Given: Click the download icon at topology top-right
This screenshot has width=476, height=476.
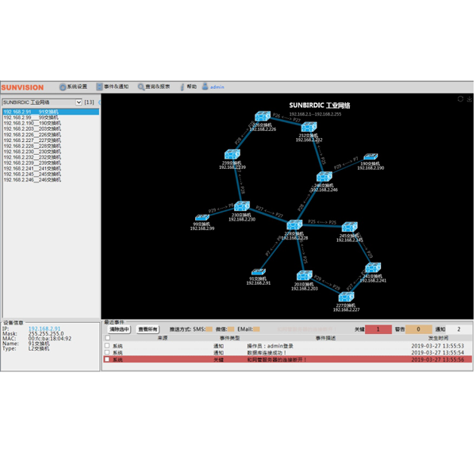Looking at the screenshot, I should tap(470, 99).
